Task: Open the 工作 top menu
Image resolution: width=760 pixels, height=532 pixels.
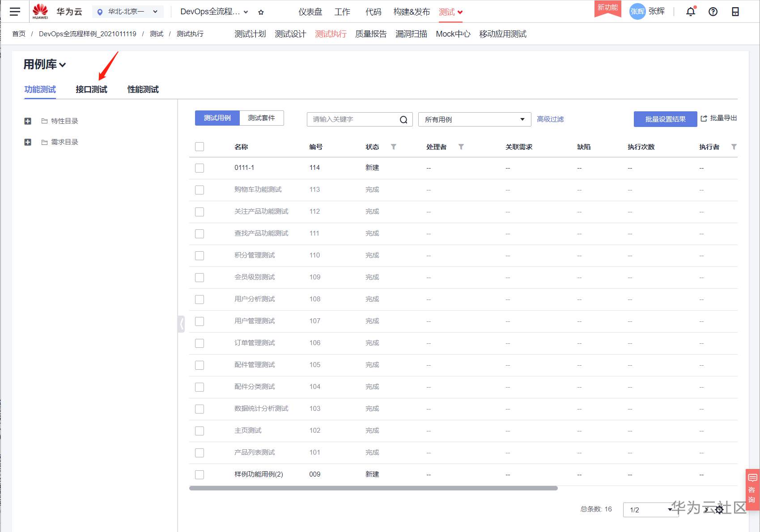Action: (x=342, y=12)
